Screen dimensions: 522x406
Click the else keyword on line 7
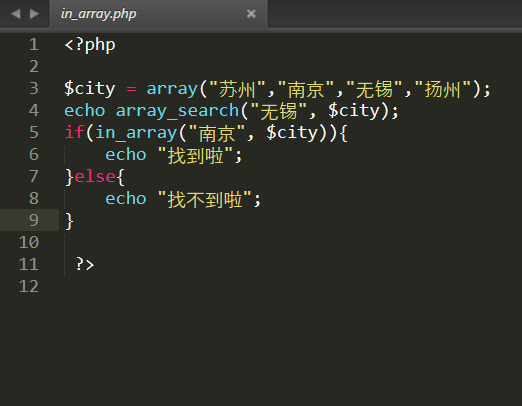[95, 176]
